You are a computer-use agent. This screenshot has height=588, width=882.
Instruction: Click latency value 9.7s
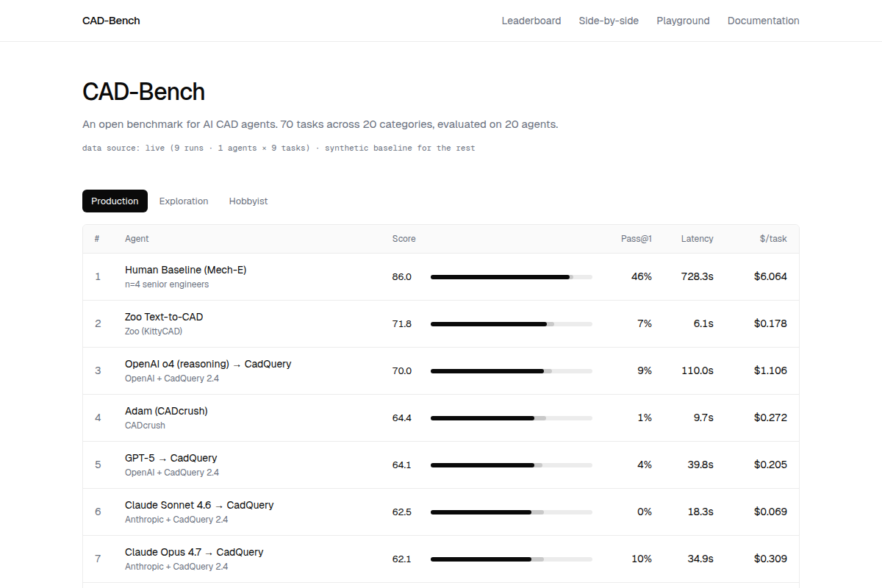703,417
